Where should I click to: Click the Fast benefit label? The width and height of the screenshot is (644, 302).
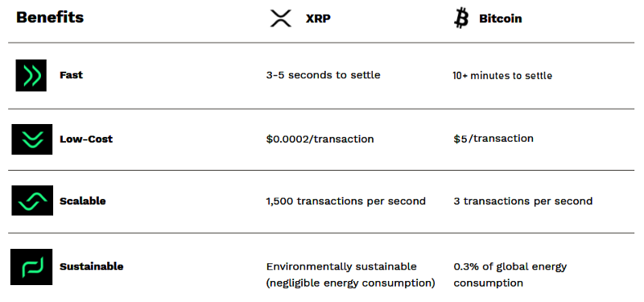click(71, 75)
